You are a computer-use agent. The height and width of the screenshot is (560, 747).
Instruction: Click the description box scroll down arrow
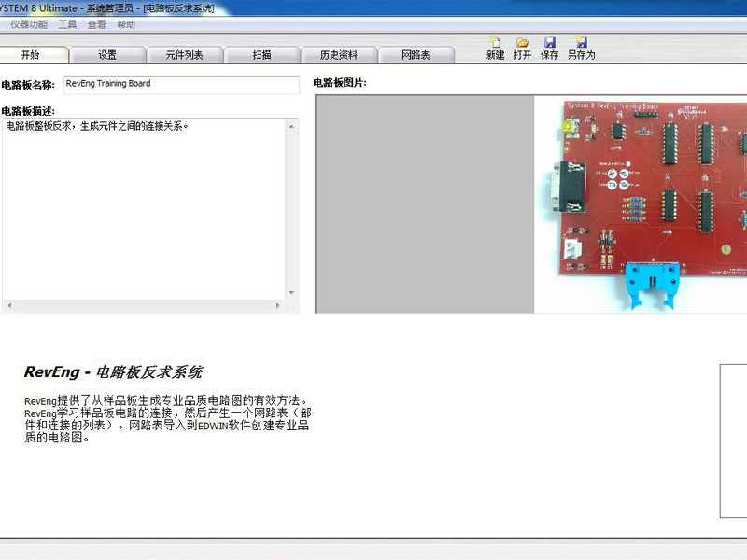291,292
